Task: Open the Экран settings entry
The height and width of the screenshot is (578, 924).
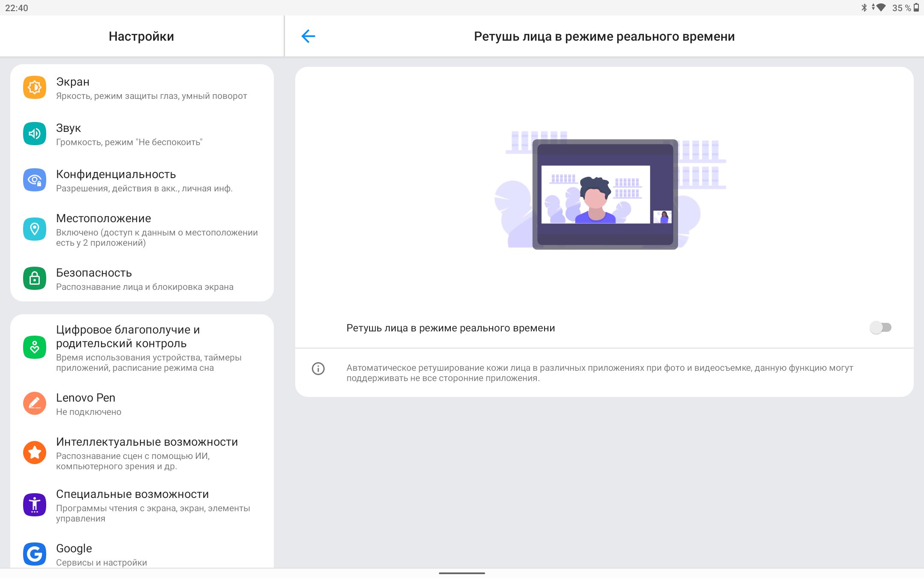Action: pyautogui.click(x=151, y=88)
